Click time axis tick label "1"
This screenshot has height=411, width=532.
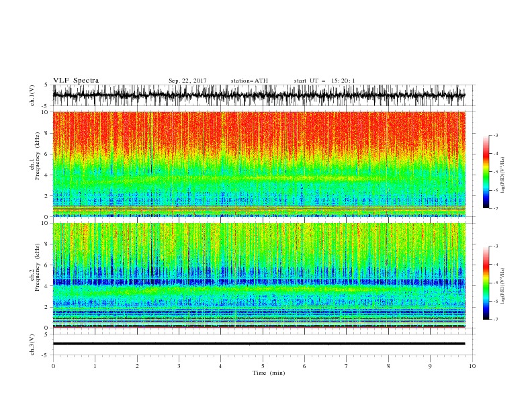coord(95,366)
